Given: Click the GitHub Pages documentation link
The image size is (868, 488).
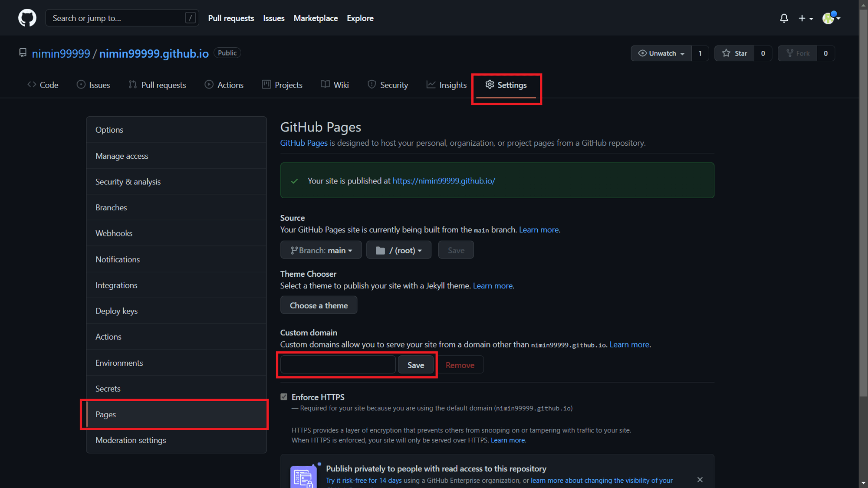Looking at the screenshot, I should [x=304, y=143].
